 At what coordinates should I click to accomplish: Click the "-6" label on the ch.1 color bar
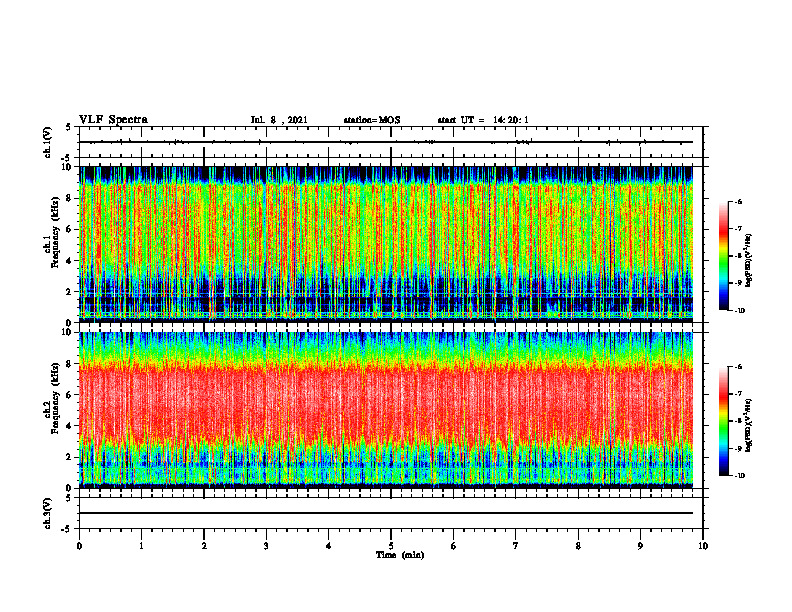(739, 201)
